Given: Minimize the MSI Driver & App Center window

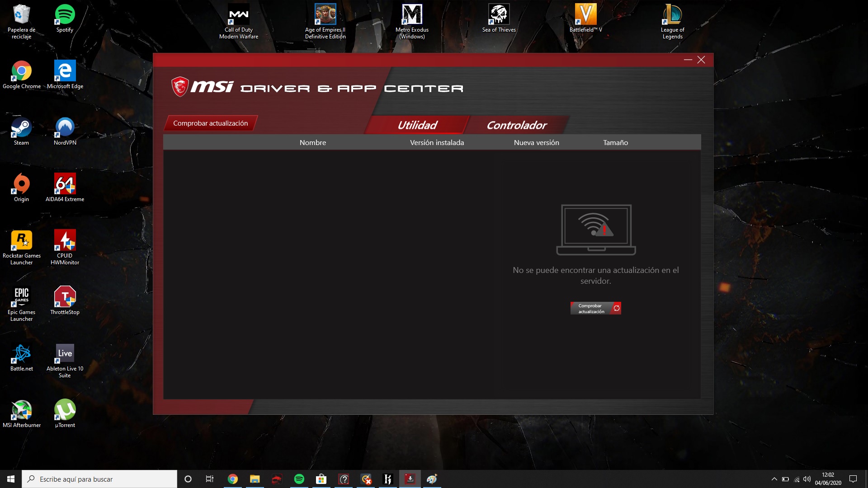Looking at the screenshot, I should tap(688, 60).
